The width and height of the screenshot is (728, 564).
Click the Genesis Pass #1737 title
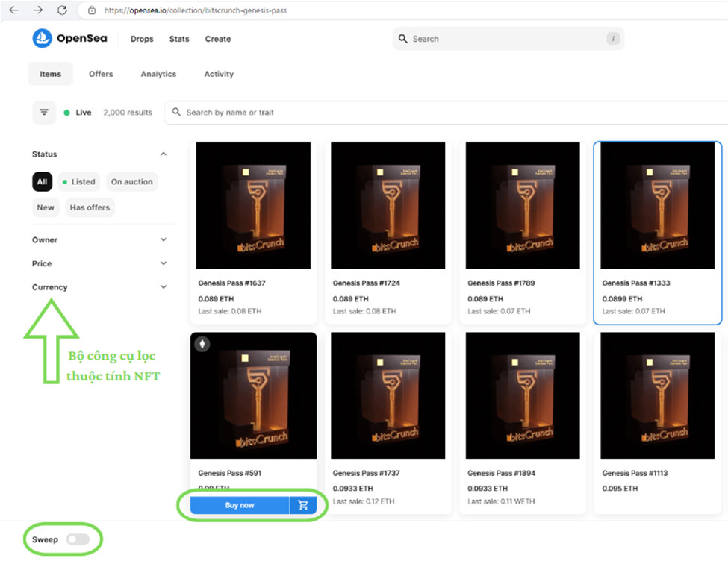click(x=367, y=473)
